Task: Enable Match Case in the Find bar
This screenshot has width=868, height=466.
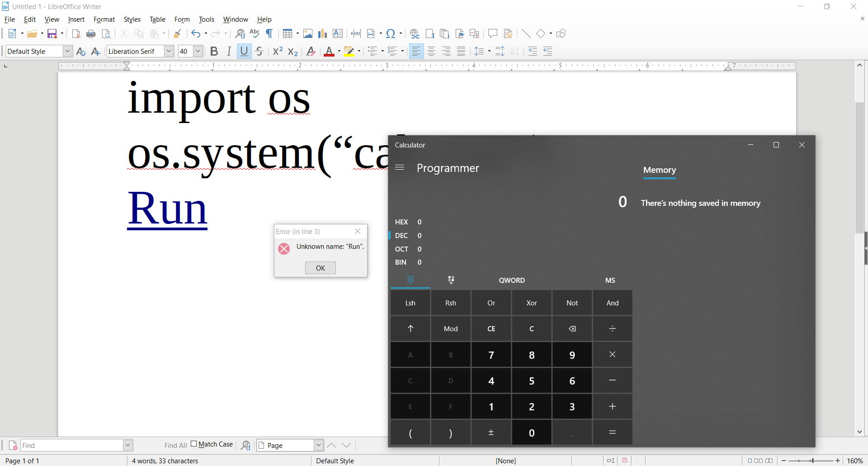Action: coord(194,444)
